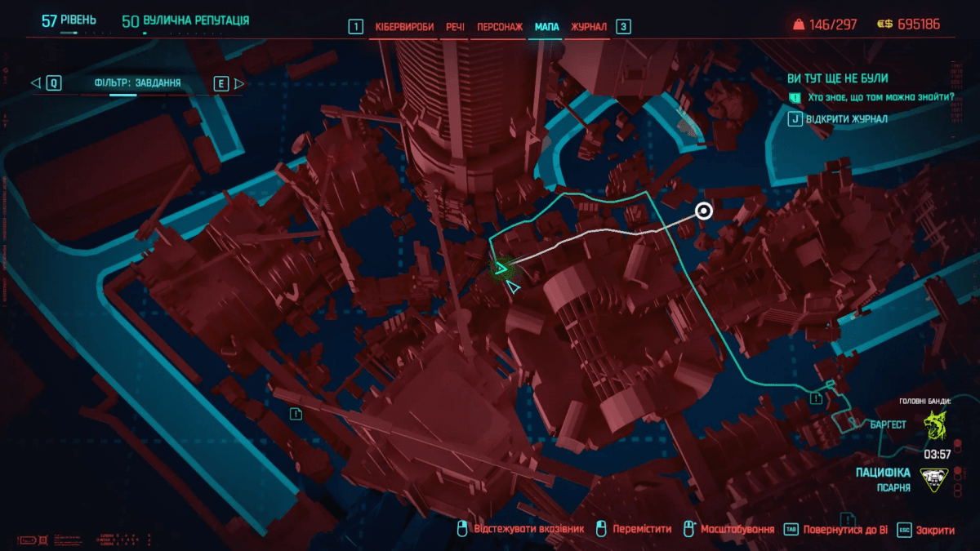Click the Pacifica district emblem icon
The image size is (980, 551).
click(934, 479)
